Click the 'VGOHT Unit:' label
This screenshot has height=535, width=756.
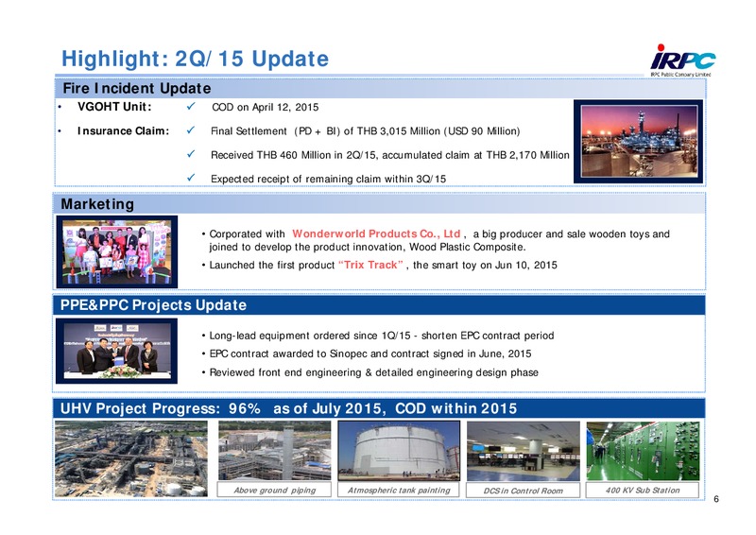(x=114, y=107)
